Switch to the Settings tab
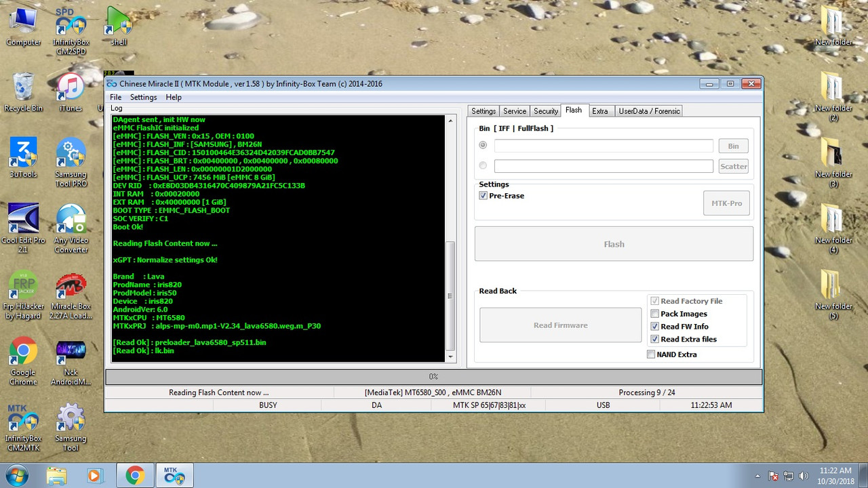Viewport: 868px width, 488px height. (484, 111)
